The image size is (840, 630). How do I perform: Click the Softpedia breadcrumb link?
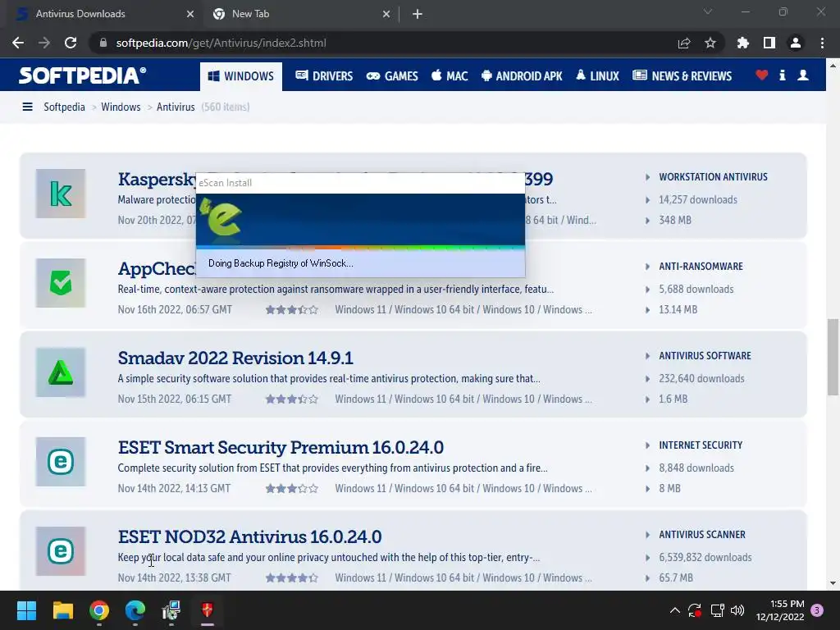[64, 107]
